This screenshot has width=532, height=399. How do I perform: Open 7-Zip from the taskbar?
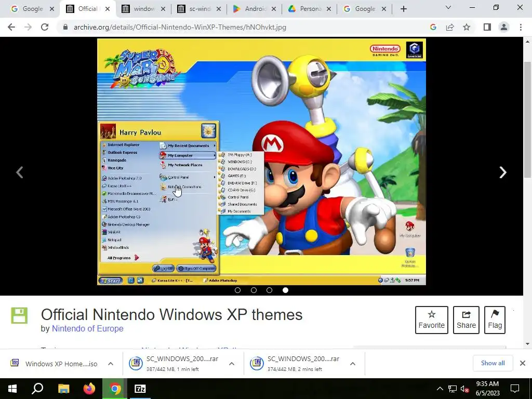click(x=140, y=389)
